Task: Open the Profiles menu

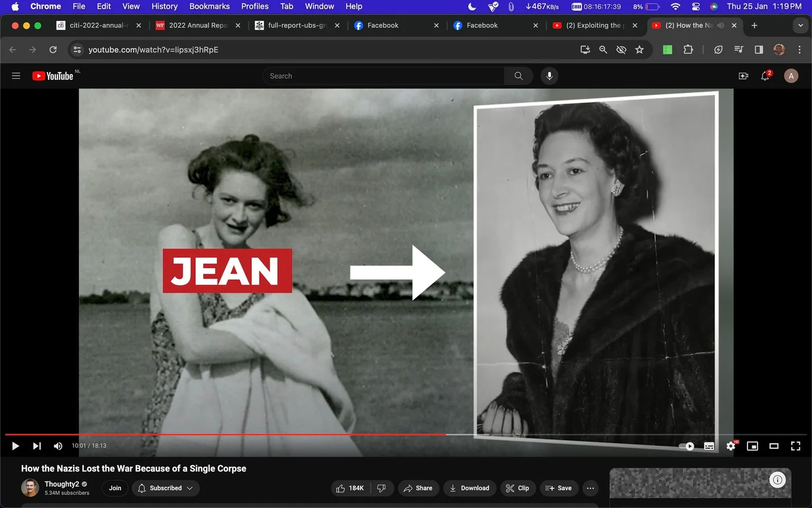Action: coord(255,6)
